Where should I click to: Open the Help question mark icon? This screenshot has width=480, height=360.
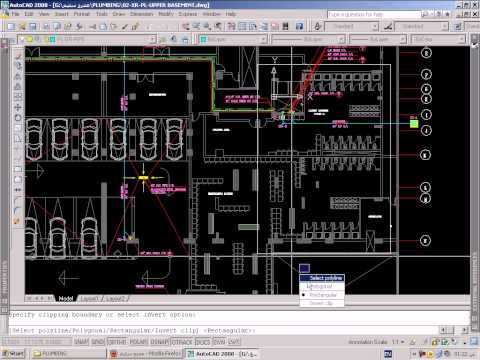click(x=299, y=26)
